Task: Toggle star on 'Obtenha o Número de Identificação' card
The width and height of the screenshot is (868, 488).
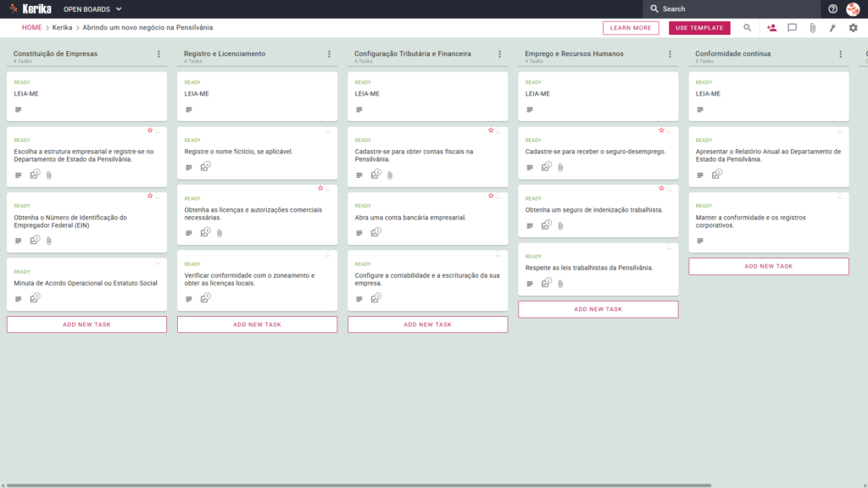Action: (x=150, y=196)
